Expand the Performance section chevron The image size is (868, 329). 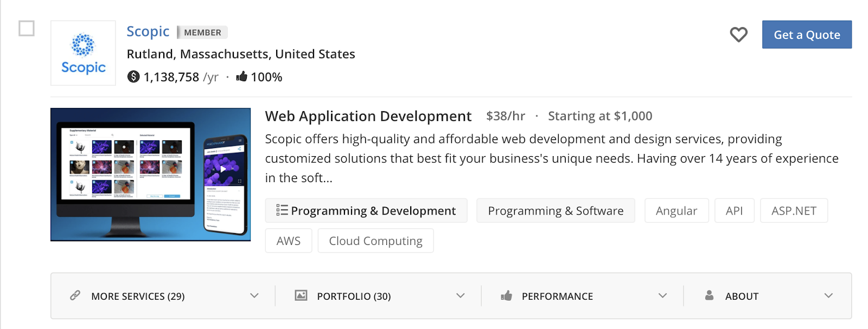[662, 296]
